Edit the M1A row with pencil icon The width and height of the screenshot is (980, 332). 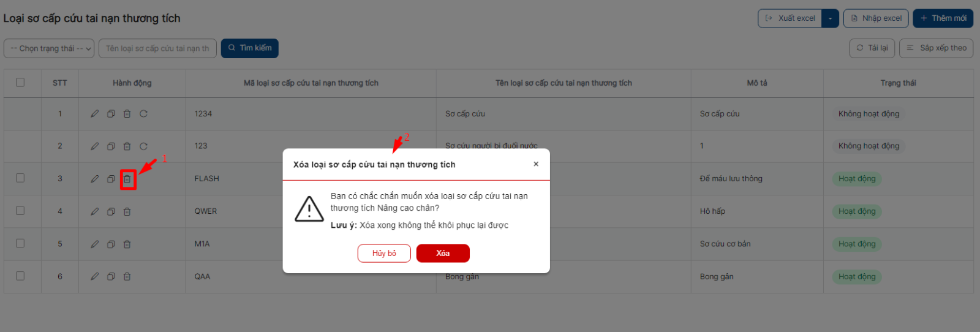coord(94,244)
